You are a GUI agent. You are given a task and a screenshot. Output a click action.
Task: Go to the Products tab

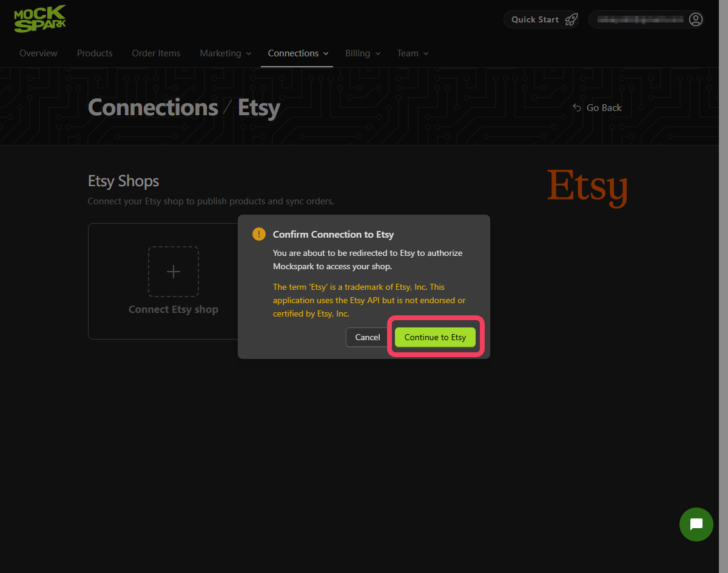[95, 53]
